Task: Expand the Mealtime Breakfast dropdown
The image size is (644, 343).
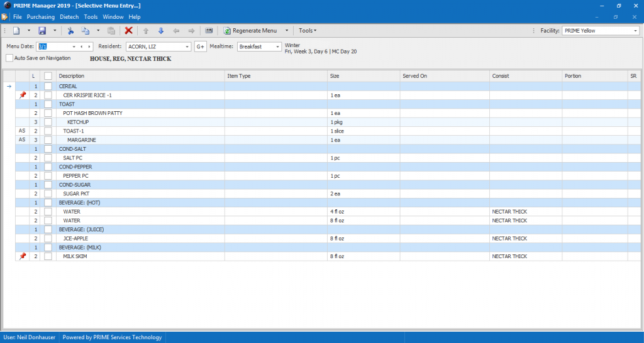Action: (x=277, y=46)
